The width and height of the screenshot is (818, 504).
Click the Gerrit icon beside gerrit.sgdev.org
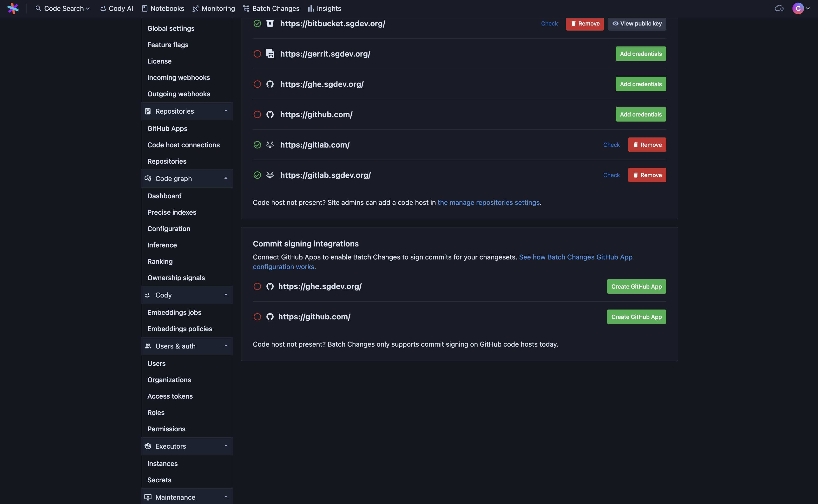(270, 54)
